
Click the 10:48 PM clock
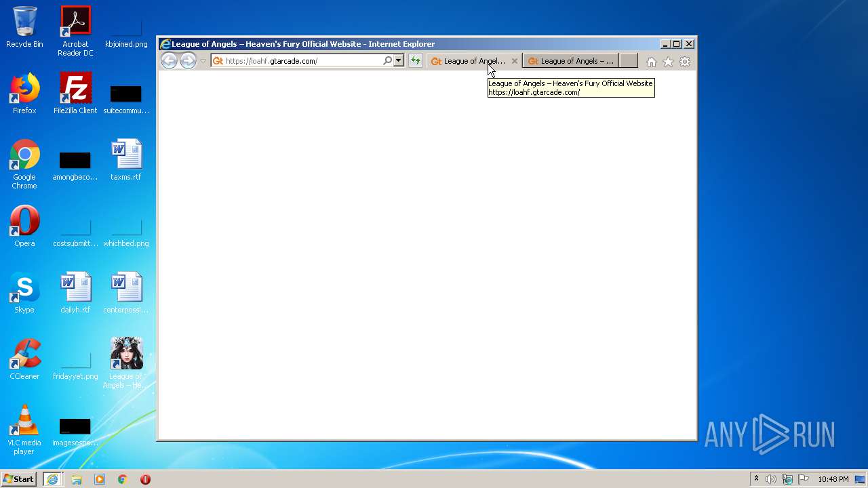point(833,479)
